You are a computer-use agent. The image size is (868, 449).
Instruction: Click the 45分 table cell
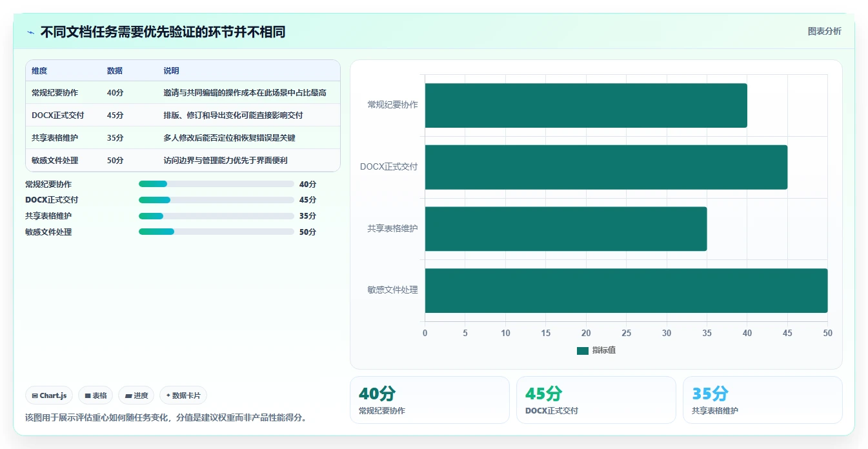point(115,115)
